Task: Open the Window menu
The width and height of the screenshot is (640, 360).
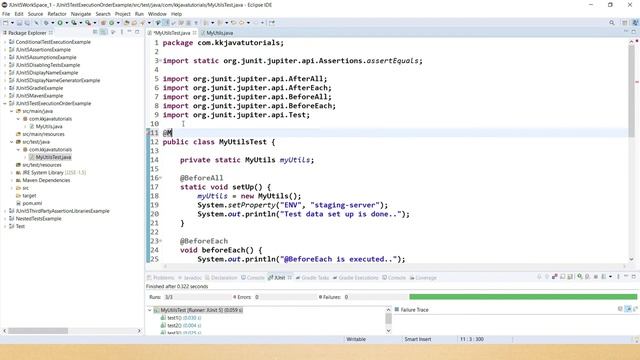Action: (157, 14)
